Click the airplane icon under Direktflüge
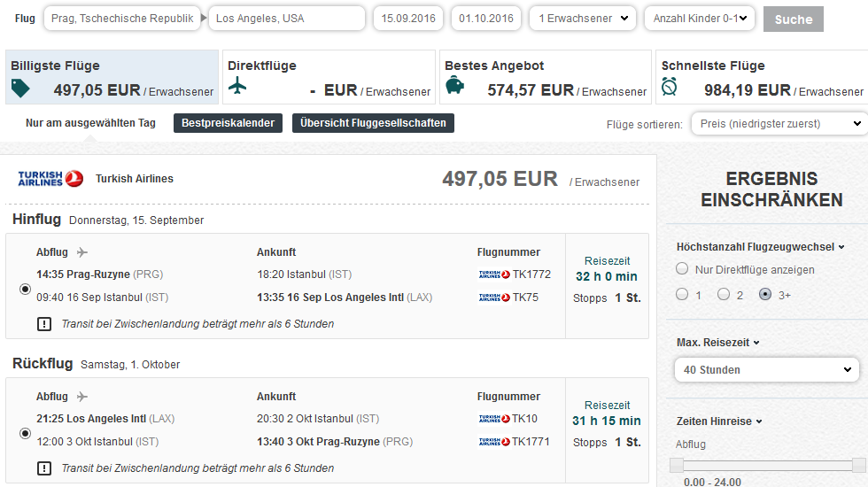The height and width of the screenshot is (487, 868). pos(237,86)
